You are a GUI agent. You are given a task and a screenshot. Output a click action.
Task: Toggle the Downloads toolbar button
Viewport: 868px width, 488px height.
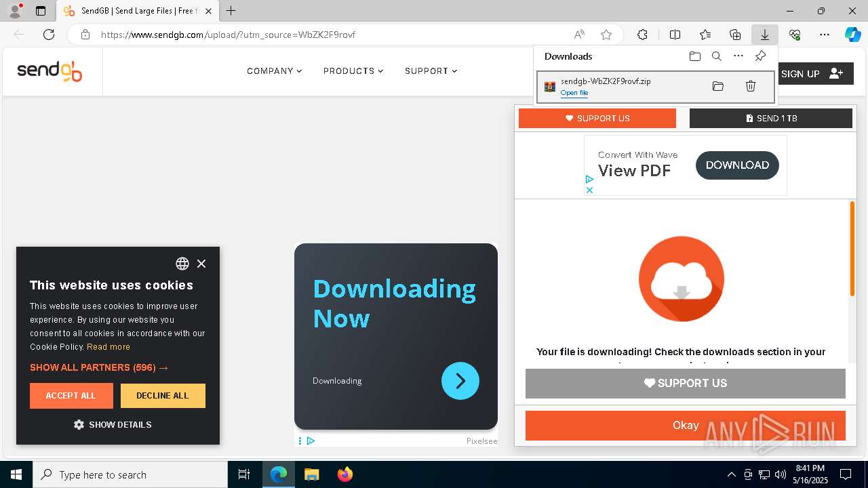(764, 35)
